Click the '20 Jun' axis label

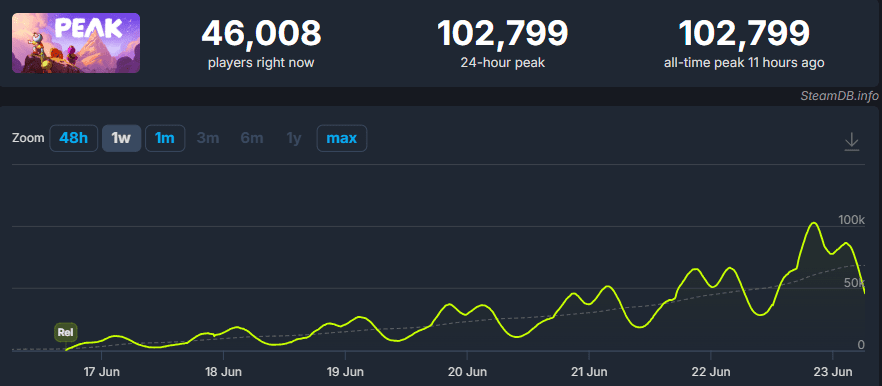click(x=467, y=372)
